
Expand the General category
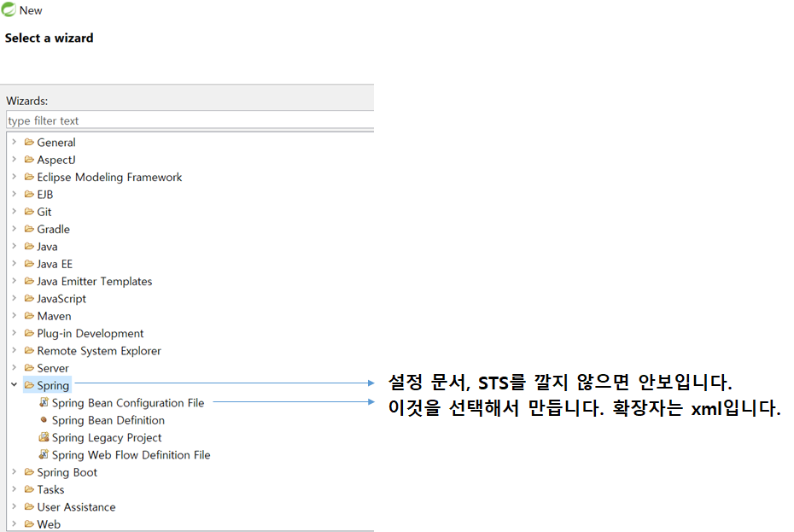15,143
